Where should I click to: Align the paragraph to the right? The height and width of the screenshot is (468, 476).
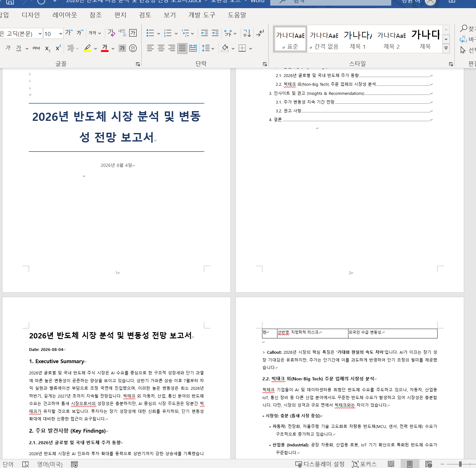point(172,48)
